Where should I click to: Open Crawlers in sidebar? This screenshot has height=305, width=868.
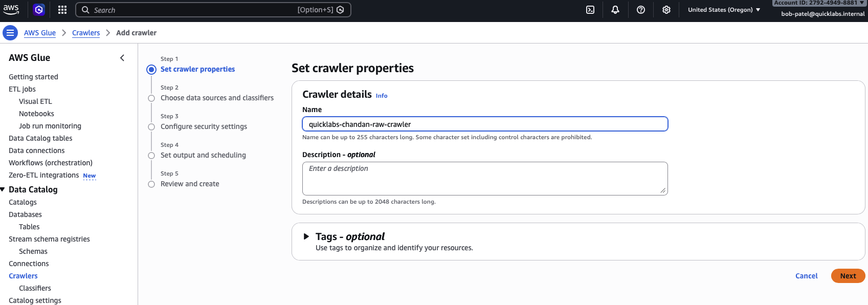click(23, 276)
